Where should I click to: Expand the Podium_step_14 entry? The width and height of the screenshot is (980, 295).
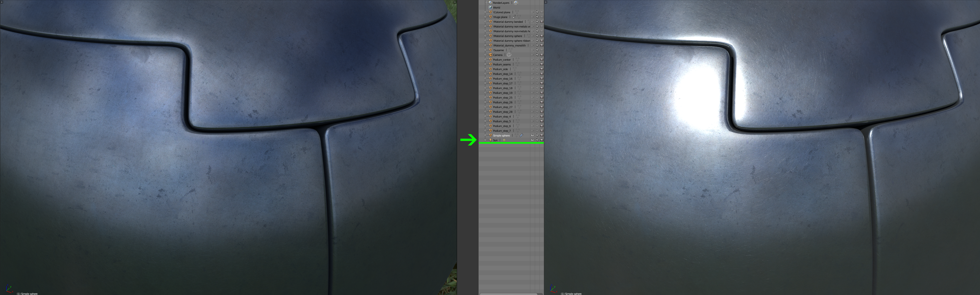tap(485, 74)
